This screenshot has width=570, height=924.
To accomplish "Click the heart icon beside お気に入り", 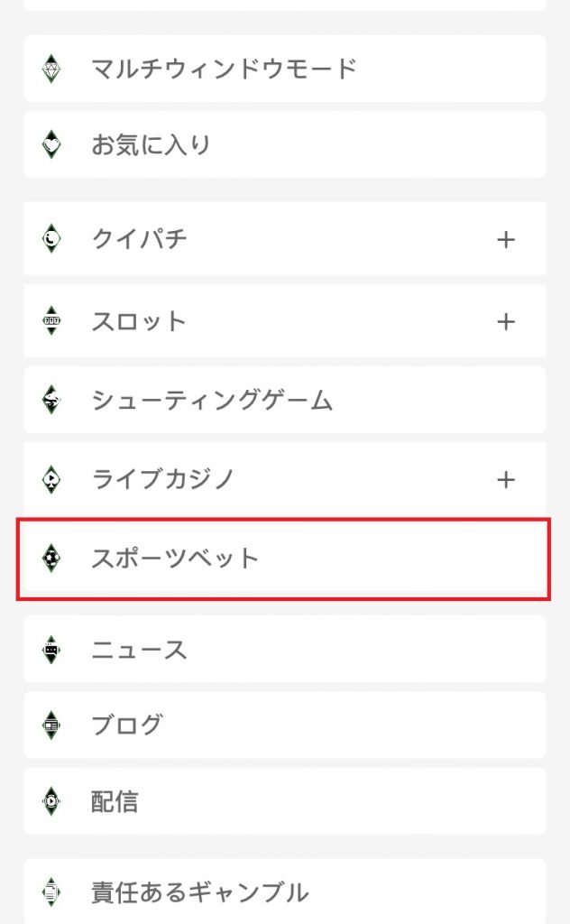I will (51, 144).
